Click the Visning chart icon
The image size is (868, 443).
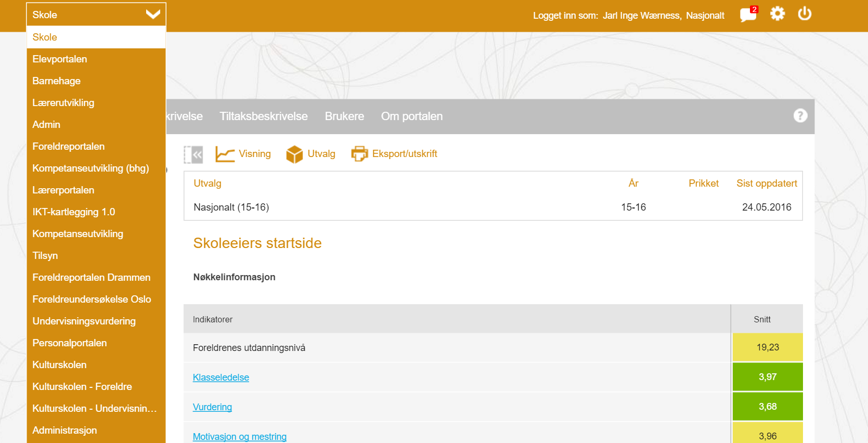click(225, 154)
